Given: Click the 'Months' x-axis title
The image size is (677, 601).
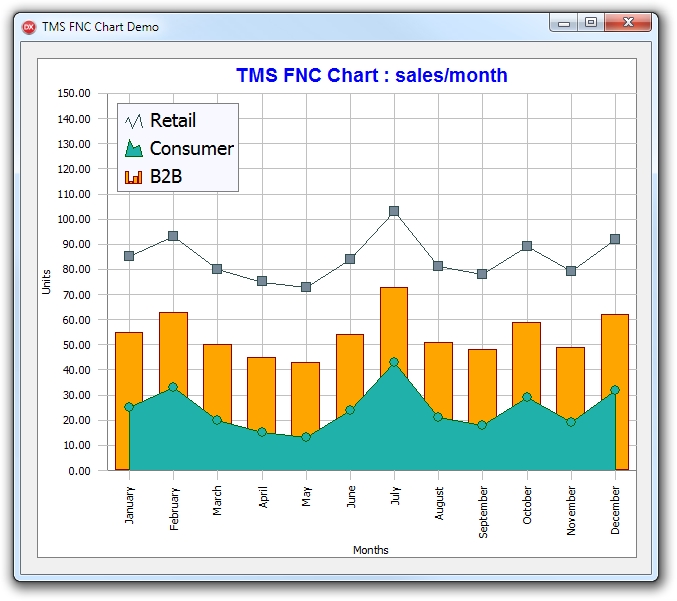Looking at the screenshot, I should [370, 550].
